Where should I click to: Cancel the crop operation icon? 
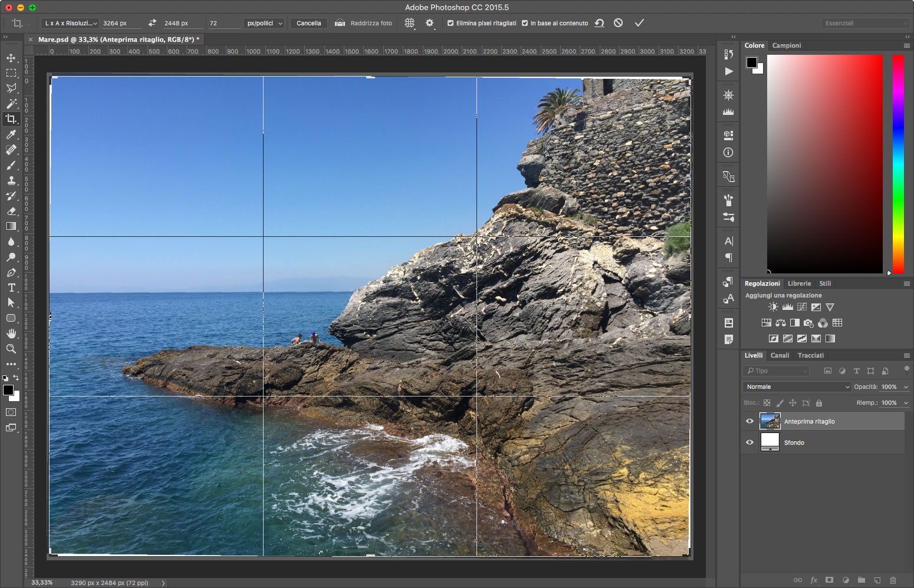(x=618, y=23)
